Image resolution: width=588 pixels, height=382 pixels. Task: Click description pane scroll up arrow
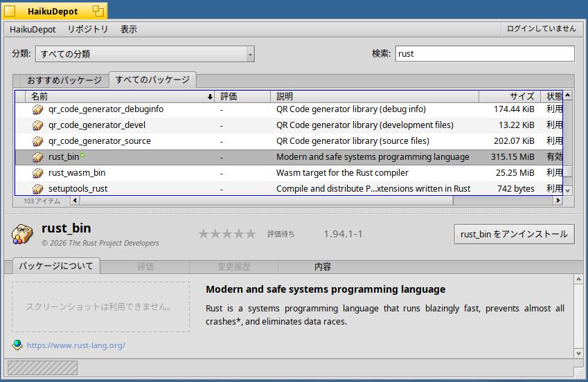point(578,280)
